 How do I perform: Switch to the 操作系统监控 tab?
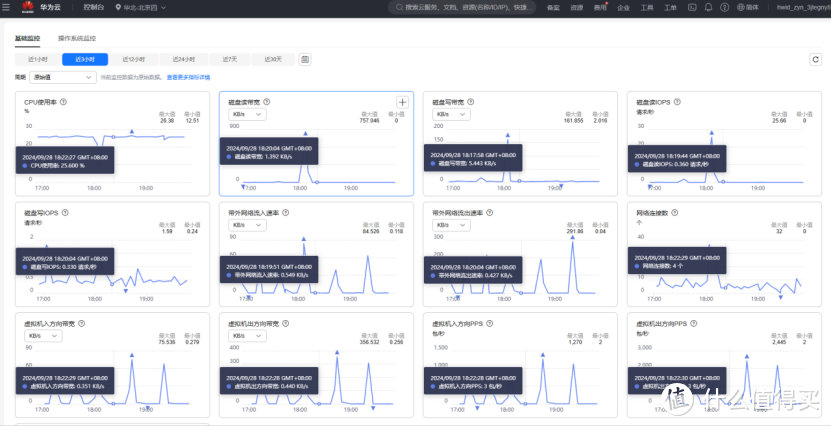pyautogui.click(x=76, y=36)
